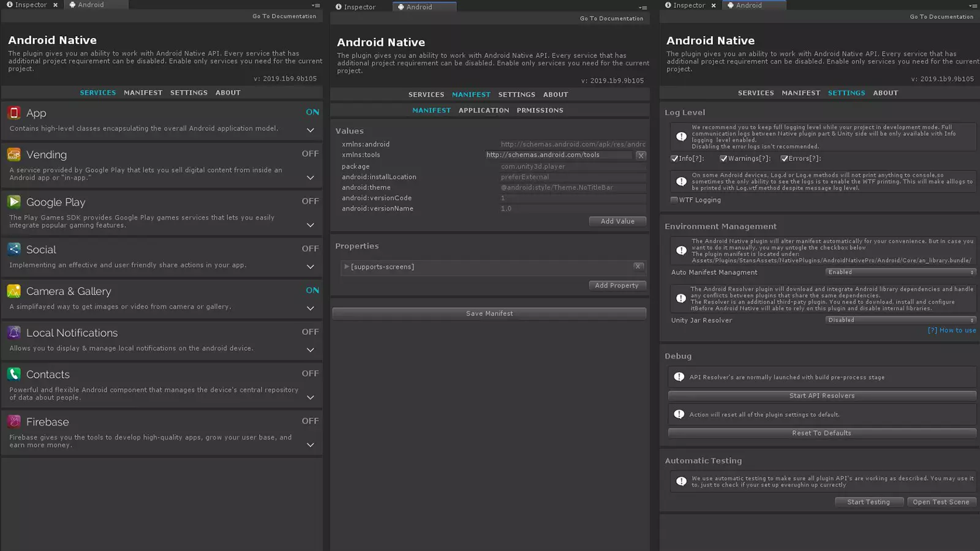Toggle the Local Notifications OFF switch
The image size is (980, 551).
310,332
